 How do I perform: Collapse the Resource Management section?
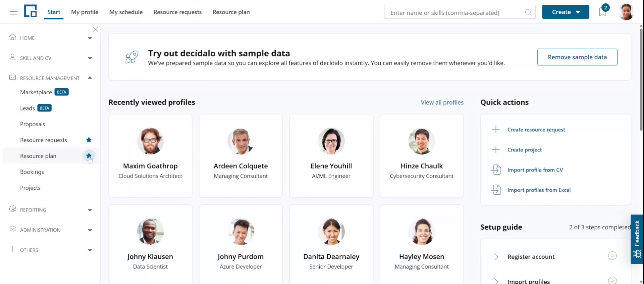(90, 78)
